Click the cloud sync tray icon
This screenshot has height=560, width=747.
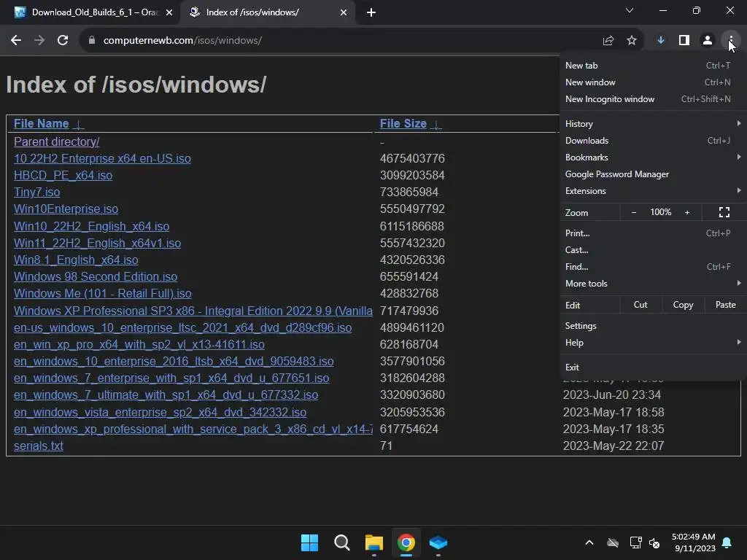tap(613, 542)
